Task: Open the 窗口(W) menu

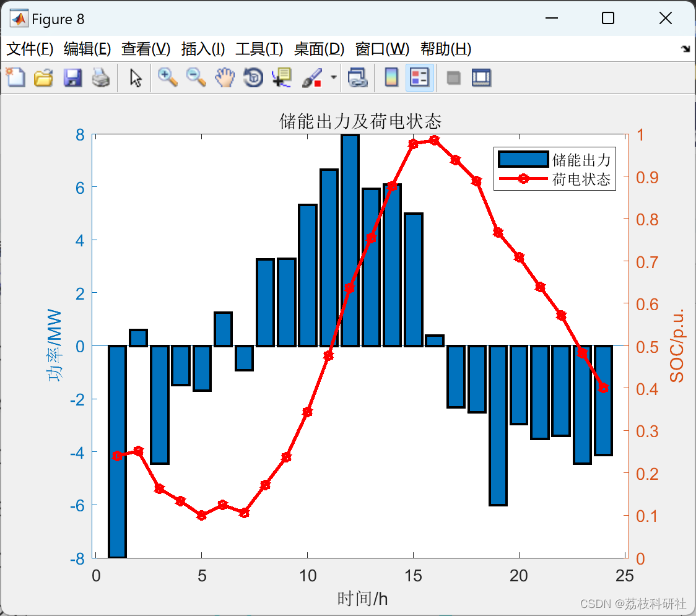Action: point(382,49)
